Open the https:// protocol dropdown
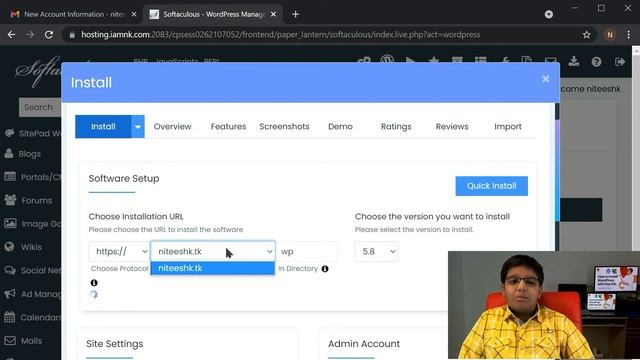640x360 pixels. tap(119, 251)
